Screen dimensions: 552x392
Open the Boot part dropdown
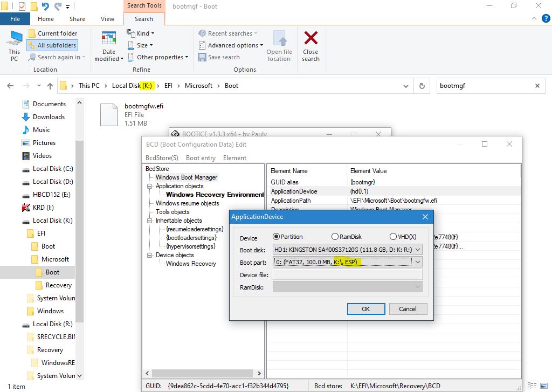click(417, 262)
